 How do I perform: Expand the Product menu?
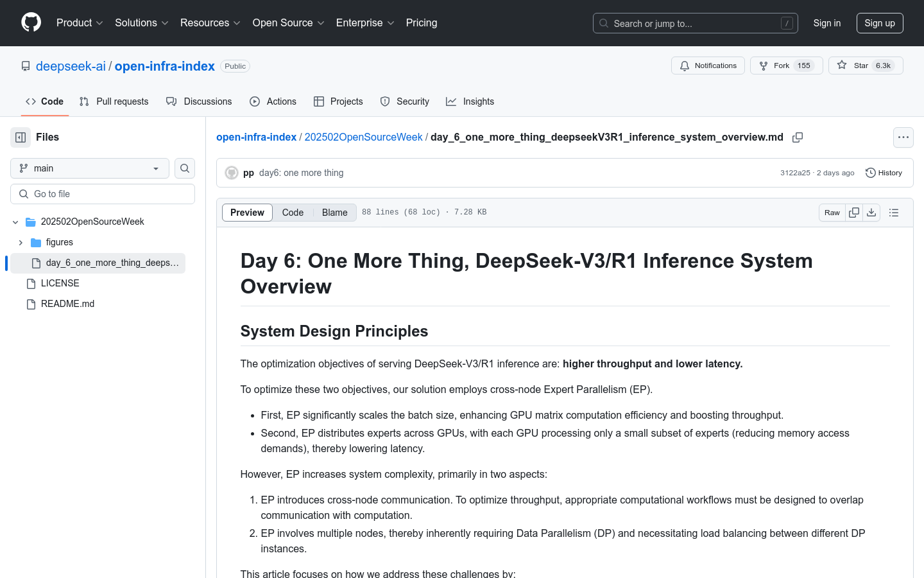80,22
